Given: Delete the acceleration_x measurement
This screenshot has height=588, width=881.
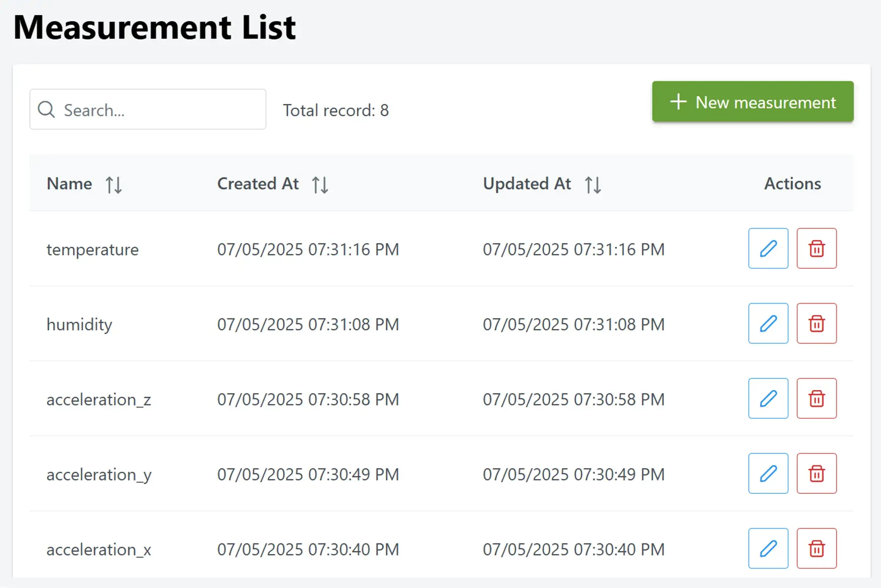Looking at the screenshot, I should (816, 549).
